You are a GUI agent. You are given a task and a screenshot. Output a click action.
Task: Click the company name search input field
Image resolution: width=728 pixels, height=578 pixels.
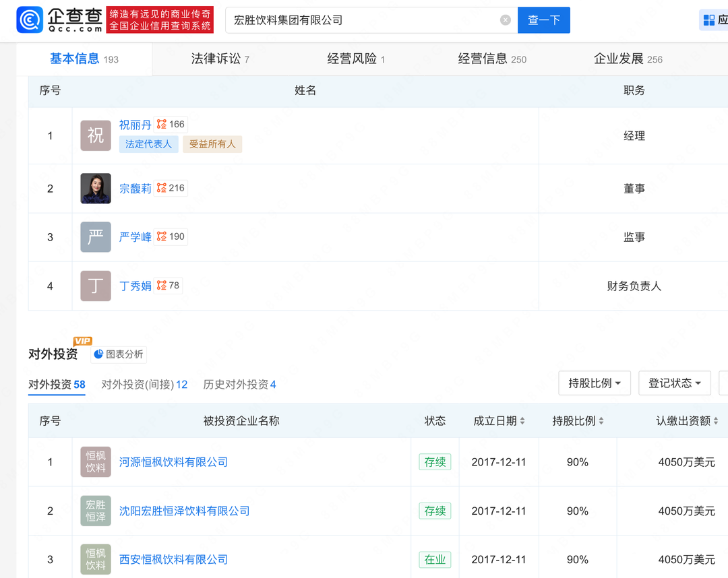tap(364, 20)
